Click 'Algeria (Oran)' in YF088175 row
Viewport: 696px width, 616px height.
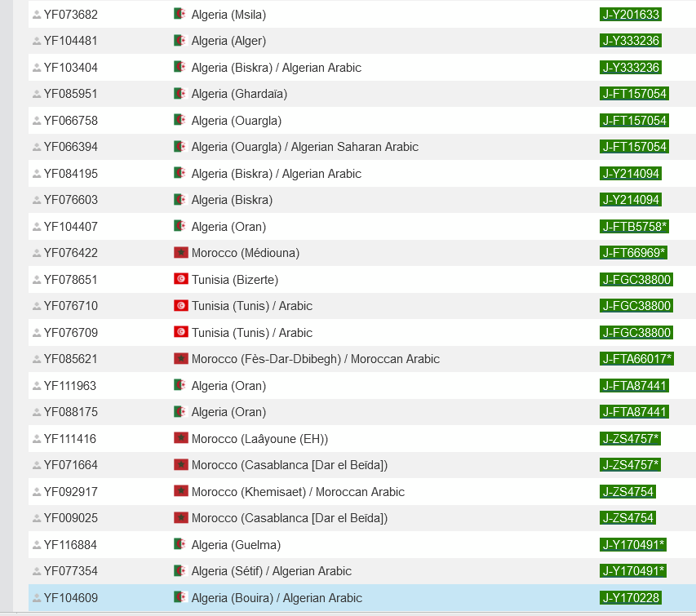228,412
